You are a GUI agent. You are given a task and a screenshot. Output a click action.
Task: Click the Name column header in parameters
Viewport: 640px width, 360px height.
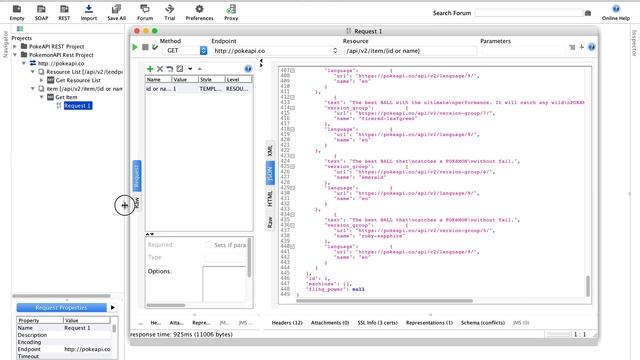[158, 79]
